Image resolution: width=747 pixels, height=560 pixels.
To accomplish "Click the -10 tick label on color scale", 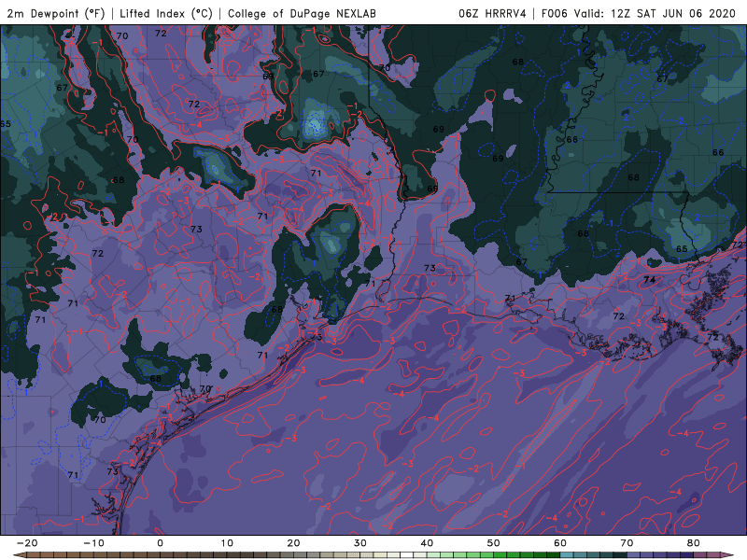I will [x=93, y=543].
